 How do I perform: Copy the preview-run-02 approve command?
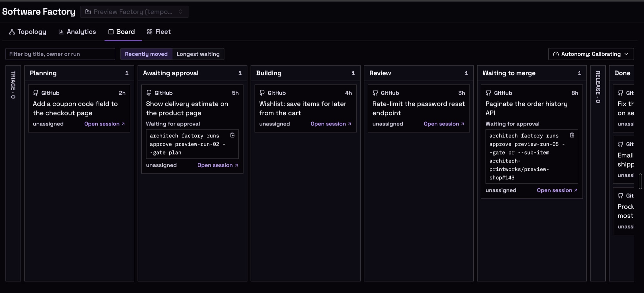coord(232,135)
